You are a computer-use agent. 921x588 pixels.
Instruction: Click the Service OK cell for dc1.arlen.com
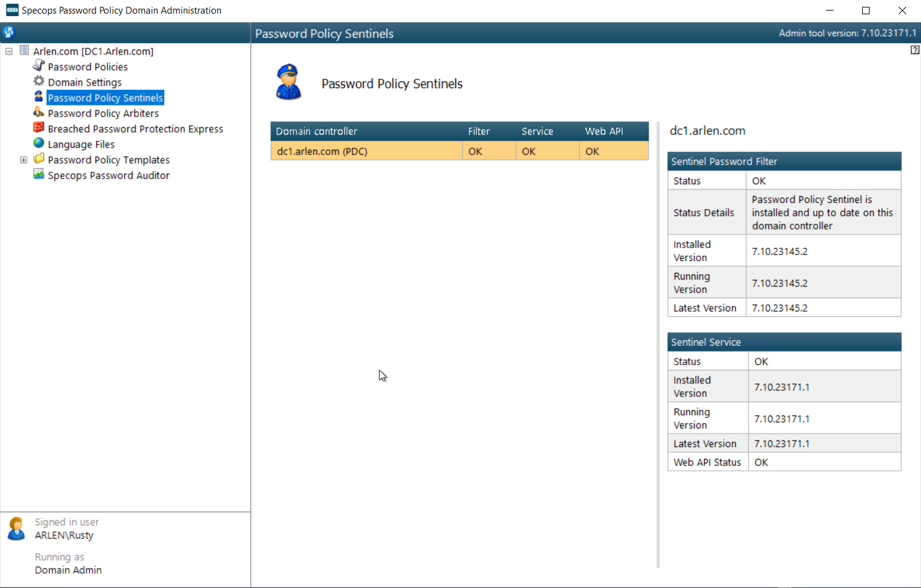pos(548,151)
